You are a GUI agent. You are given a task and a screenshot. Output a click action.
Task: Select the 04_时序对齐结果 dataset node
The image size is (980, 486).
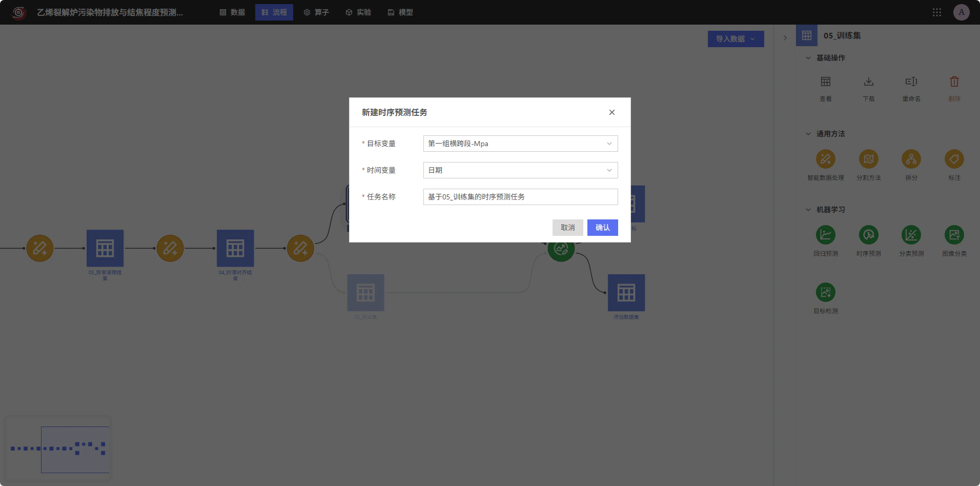click(x=235, y=248)
